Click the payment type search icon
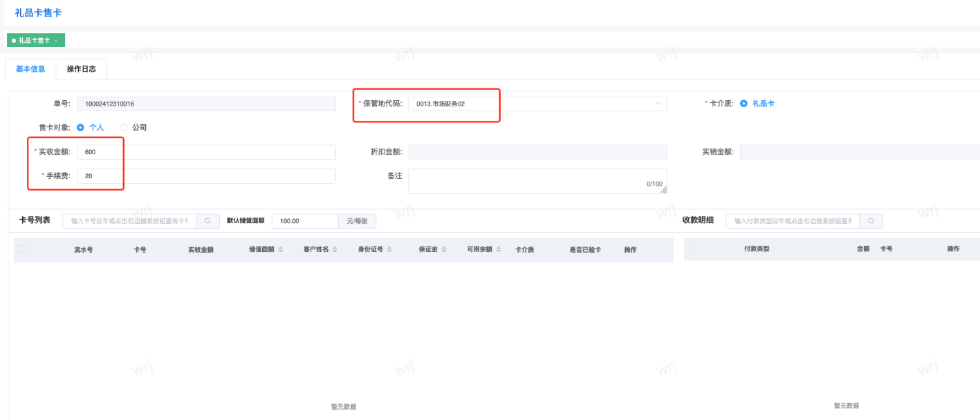 pos(871,221)
